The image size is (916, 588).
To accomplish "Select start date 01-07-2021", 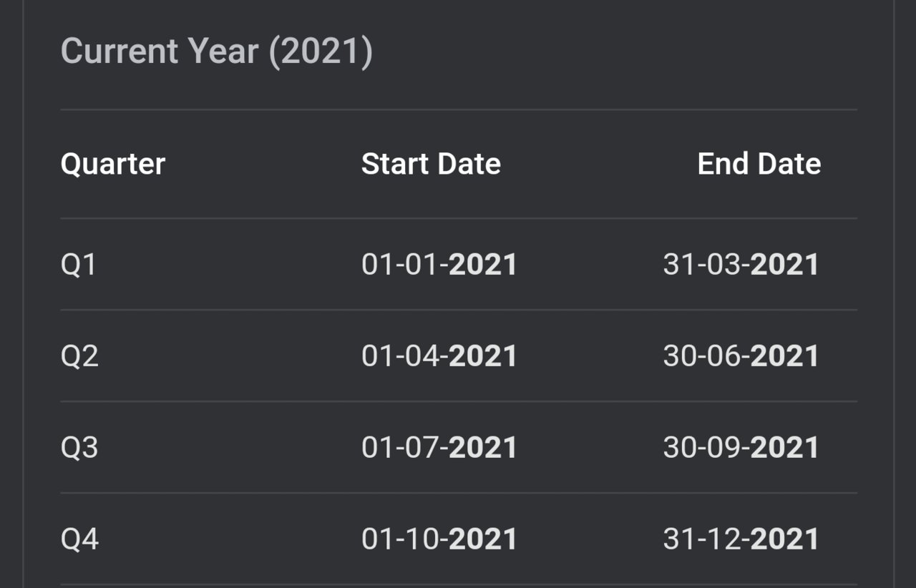I will pos(439,448).
